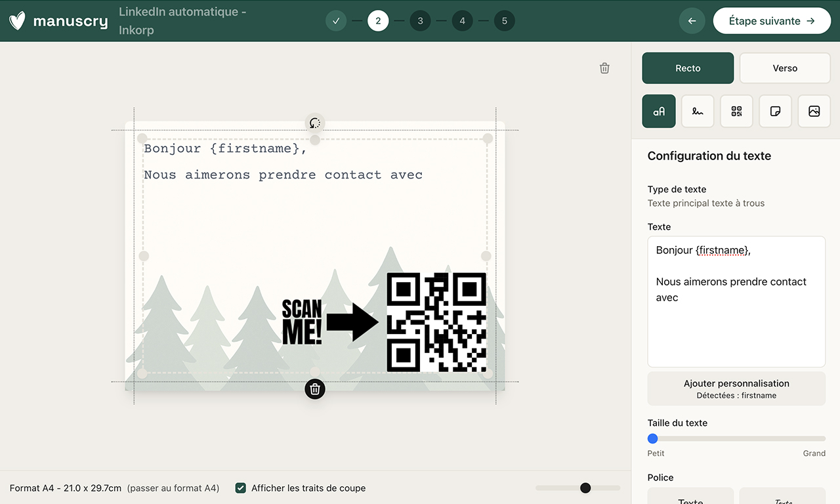Select the text tool icon
Image resolution: width=840 pixels, height=504 pixels.
point(658,112)
